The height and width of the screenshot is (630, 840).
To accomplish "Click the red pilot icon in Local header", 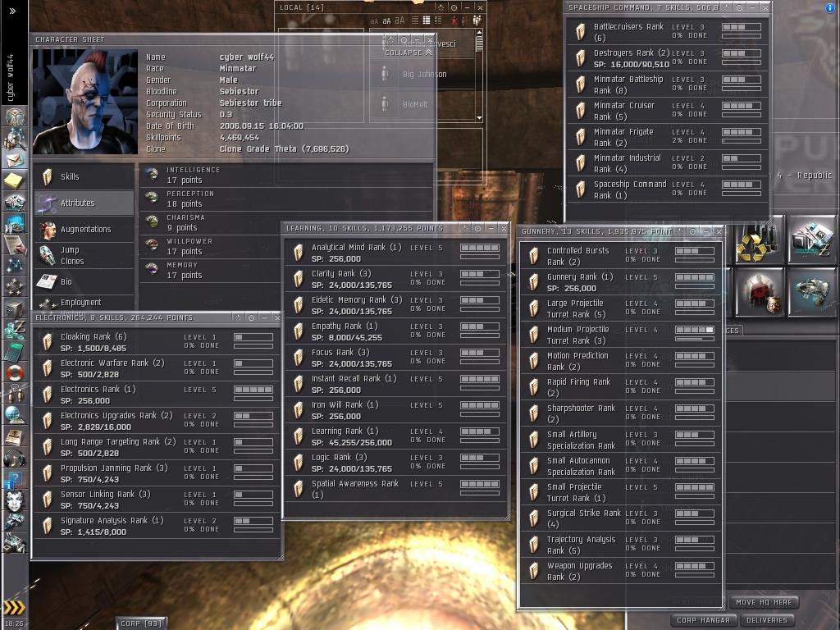I will [x=454, y=21].
